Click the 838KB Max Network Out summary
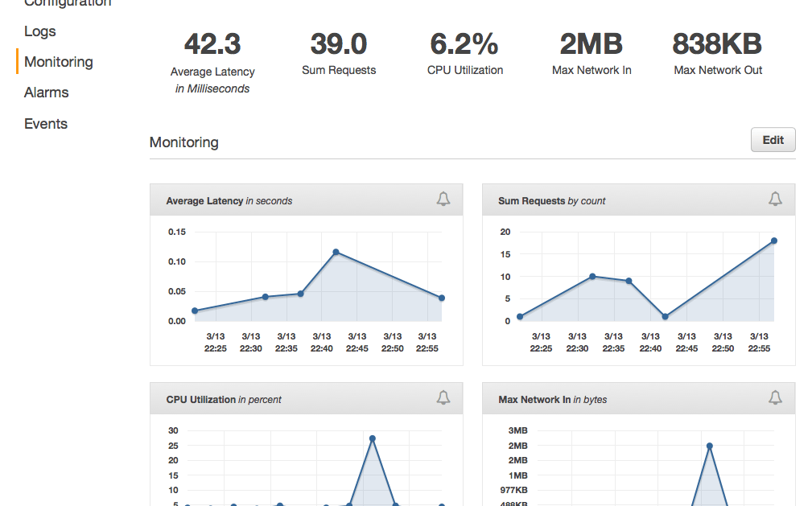Screen dimensions: 812x506 [717, 44]
